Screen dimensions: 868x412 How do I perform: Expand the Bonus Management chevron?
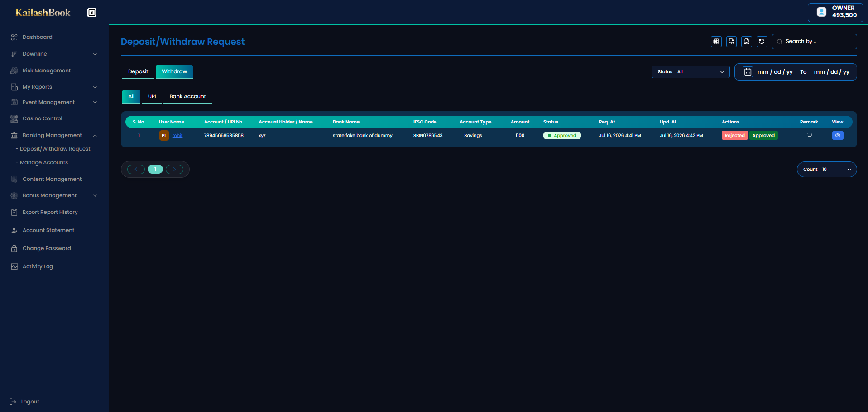(x=95, y=195)
